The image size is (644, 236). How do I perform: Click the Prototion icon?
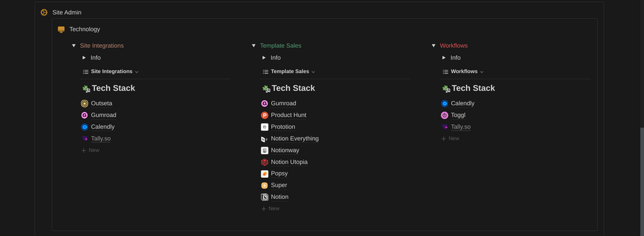(265, 127)
